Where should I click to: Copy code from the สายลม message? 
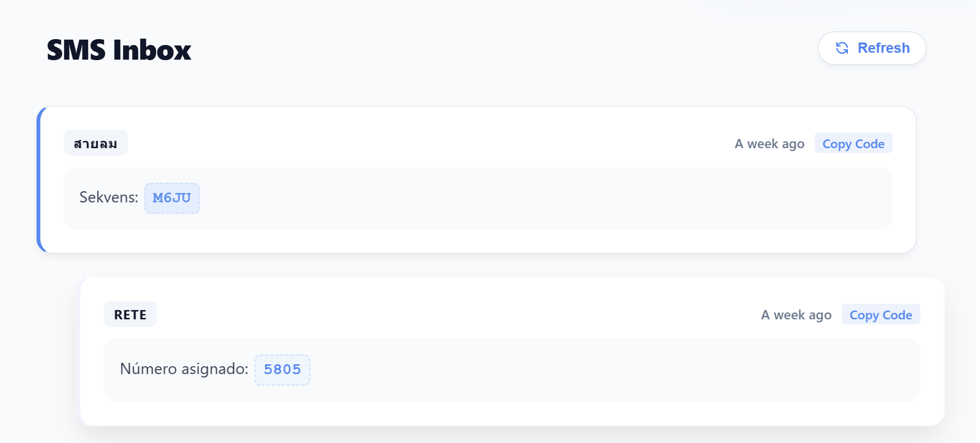pyautogui.click(x=853, y=144)
